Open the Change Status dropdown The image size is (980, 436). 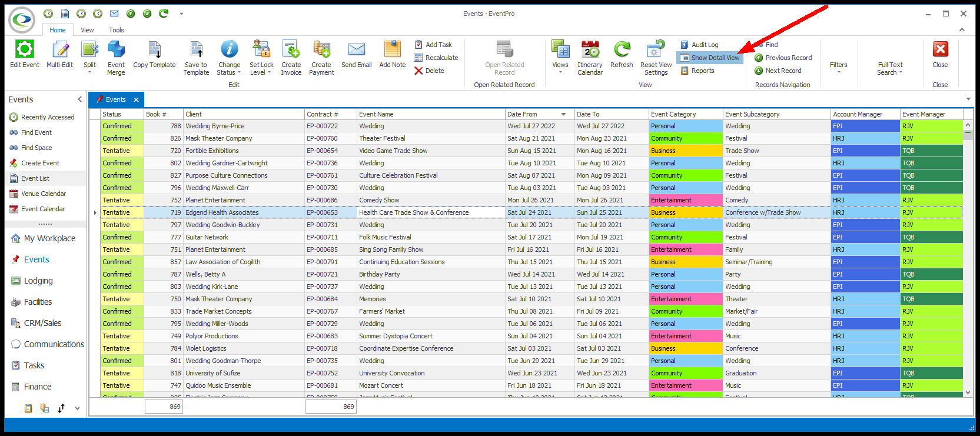tap(229, 58)
